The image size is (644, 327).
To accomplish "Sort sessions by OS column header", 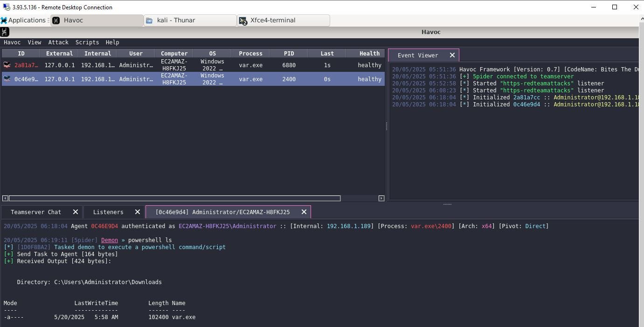I will pyautogui.click(x=212, y=53).
